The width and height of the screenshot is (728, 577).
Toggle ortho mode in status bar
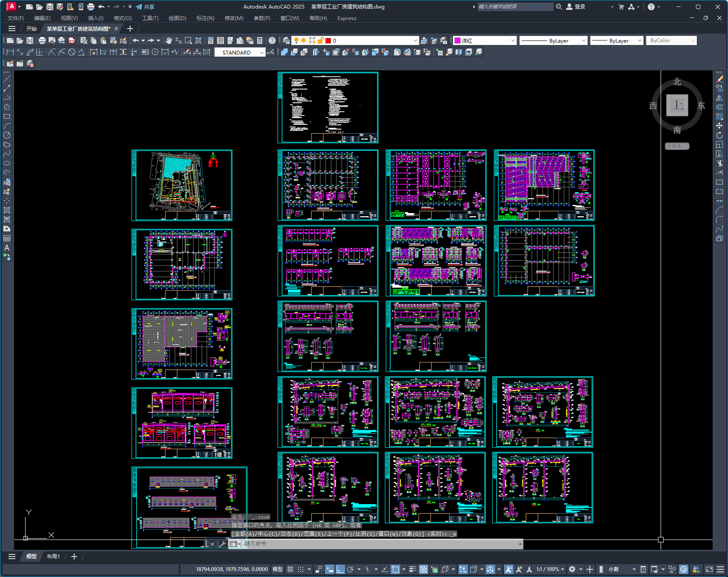[340, 569]
